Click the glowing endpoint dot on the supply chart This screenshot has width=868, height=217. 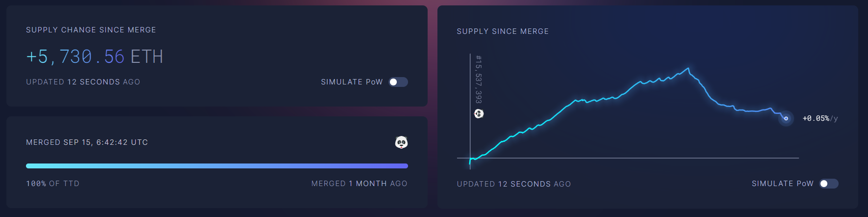click(786, 118)
